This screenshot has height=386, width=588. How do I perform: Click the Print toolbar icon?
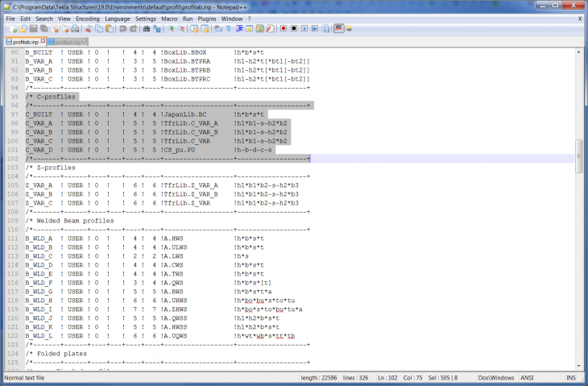coord(75,29)
